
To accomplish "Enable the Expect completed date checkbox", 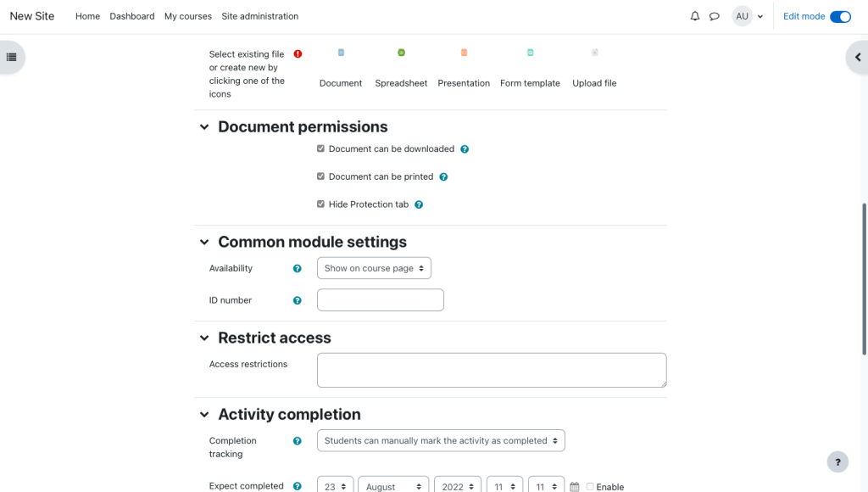I will click(589, 485).
